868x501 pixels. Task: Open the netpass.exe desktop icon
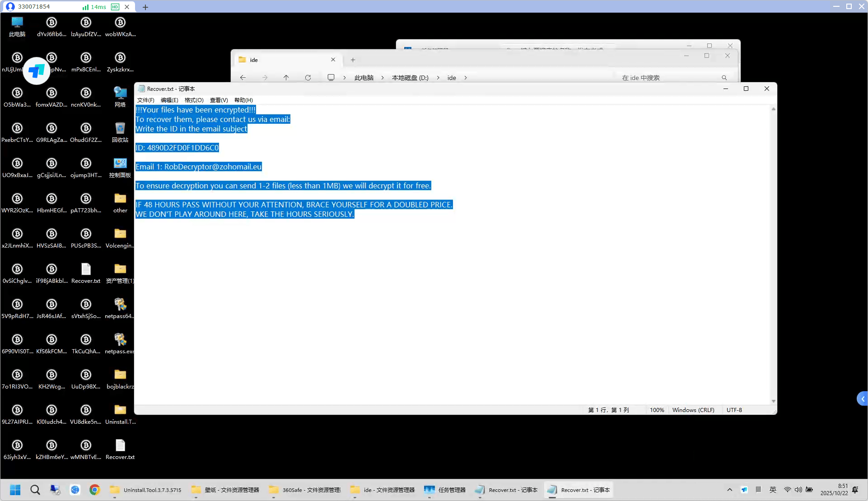(x=120, y=340)
